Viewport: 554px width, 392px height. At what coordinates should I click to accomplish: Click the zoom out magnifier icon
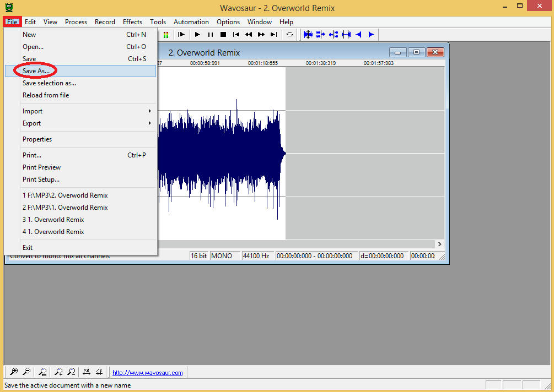(x=26, y=372)
